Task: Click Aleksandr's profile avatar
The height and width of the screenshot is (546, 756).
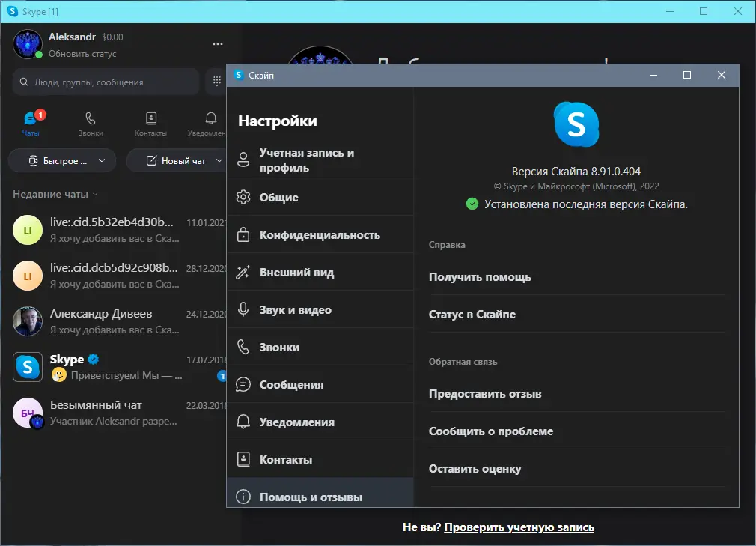Action: 27,44
